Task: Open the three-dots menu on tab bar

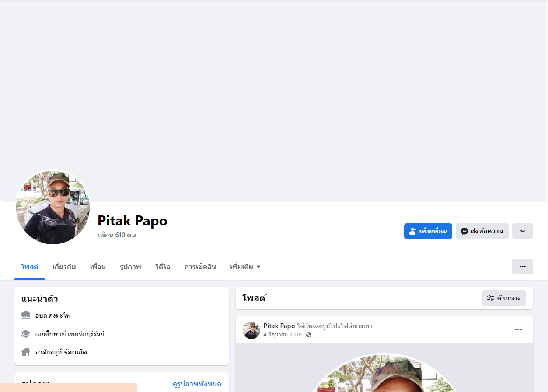Action: pyautogui.click(x=522, y=267)
